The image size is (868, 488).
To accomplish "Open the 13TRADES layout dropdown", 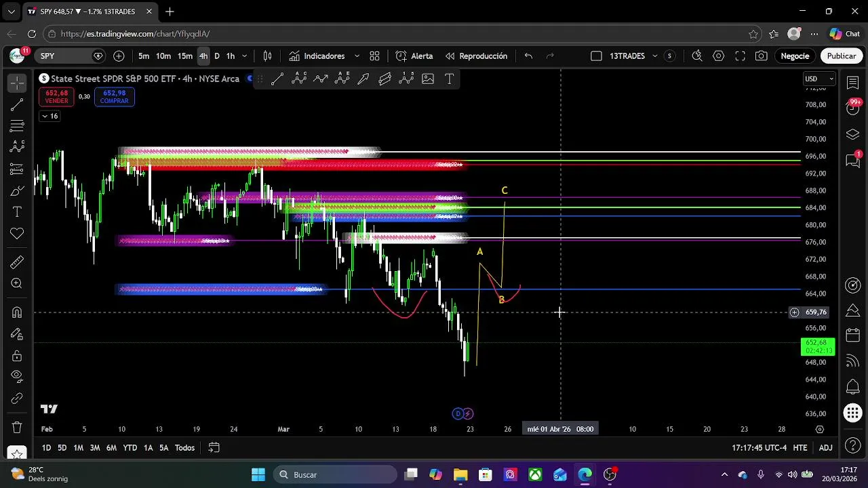I will tap(655, 56).
